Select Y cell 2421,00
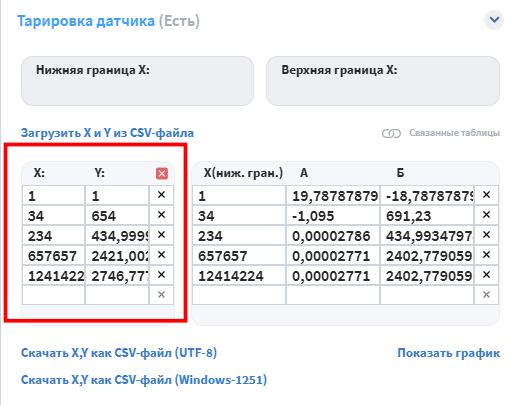Screen dimensions: 522x405 117,255
